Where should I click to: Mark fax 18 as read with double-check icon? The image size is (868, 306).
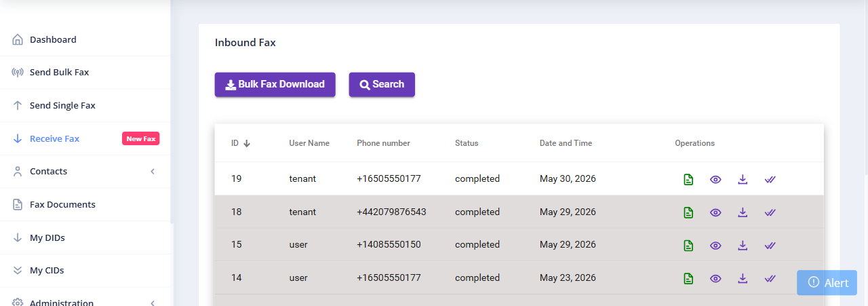coord(770,212)
